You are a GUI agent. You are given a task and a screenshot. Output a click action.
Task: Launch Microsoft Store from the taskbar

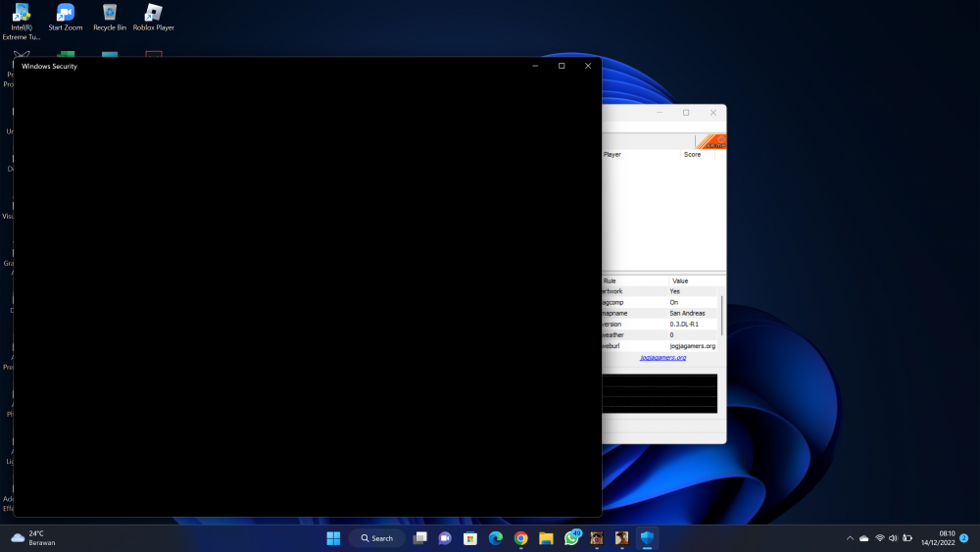pyautogui.click(x=470, y=538)
